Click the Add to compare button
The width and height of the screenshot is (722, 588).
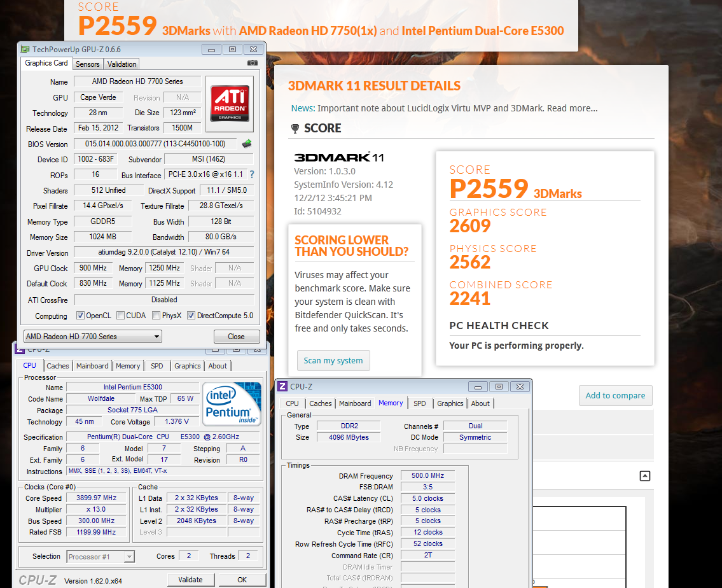[615, 396]
